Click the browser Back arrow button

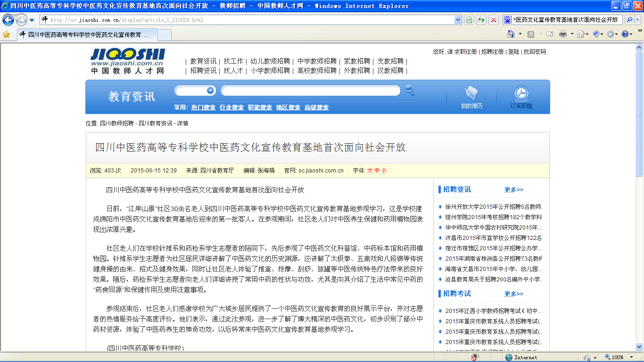coord(8,20)
